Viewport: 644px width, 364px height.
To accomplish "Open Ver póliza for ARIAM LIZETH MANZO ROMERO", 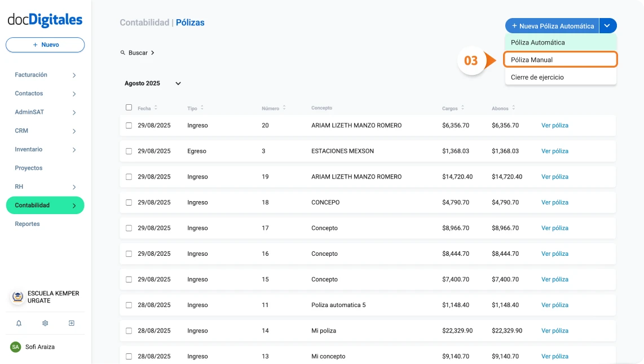I will point(554,125).
